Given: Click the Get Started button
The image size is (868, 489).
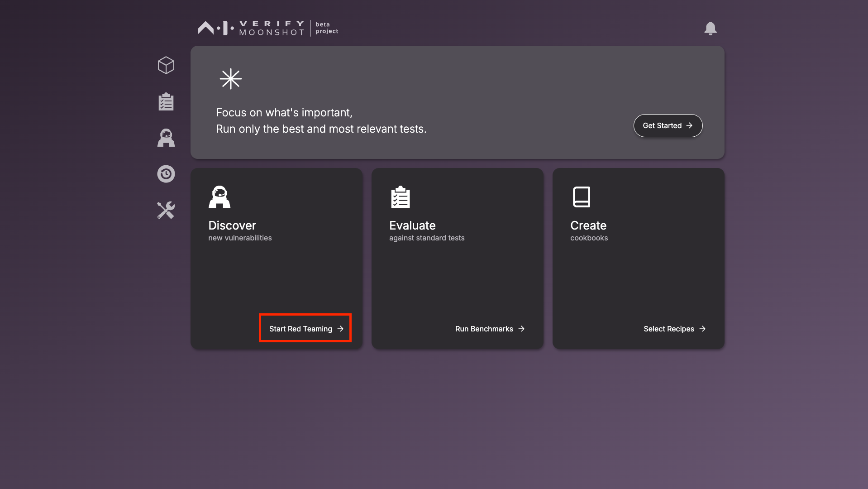Looking at the screenshot, I should (668, 125).
